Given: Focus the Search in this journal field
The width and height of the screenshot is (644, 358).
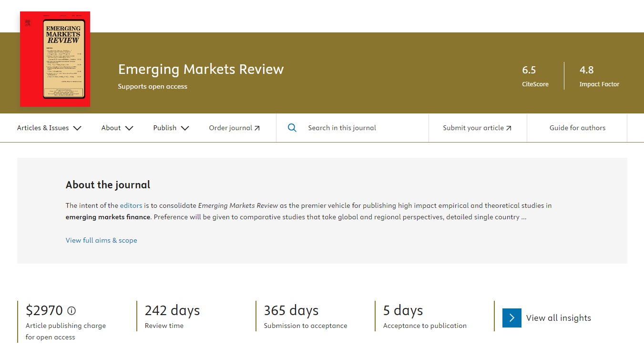Looking at the screenshot, I should click(x=352, y=128).
